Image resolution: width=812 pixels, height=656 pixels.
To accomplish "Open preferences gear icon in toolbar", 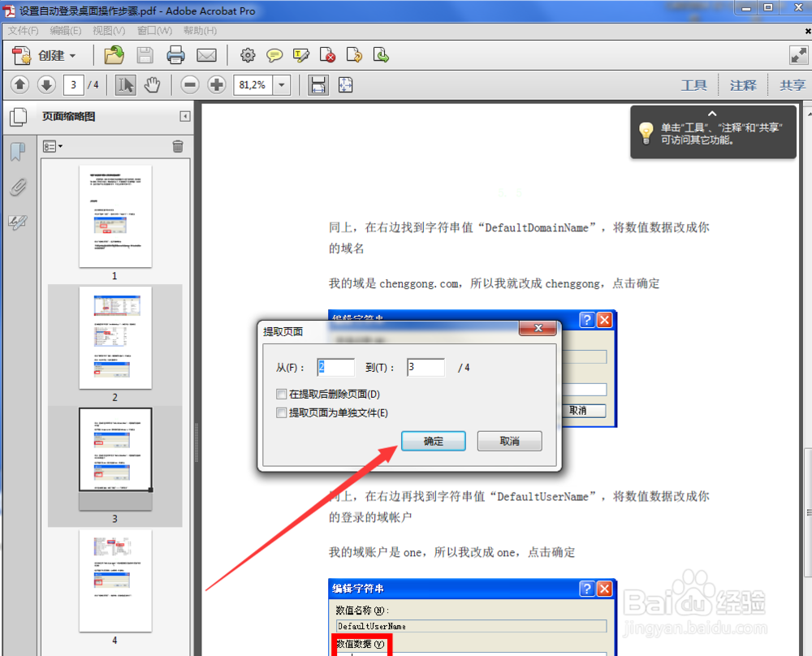I will 248,55.
